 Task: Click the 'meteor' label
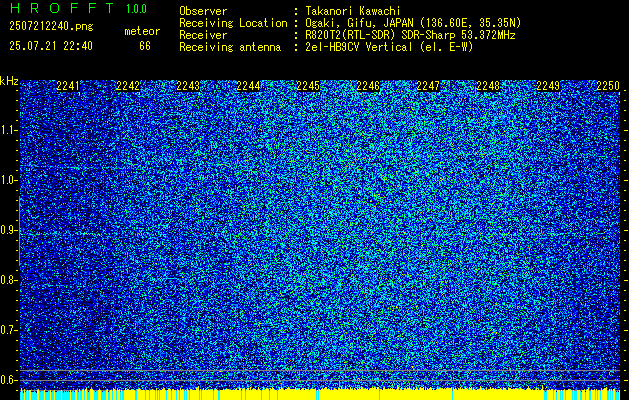click(142, 31)
